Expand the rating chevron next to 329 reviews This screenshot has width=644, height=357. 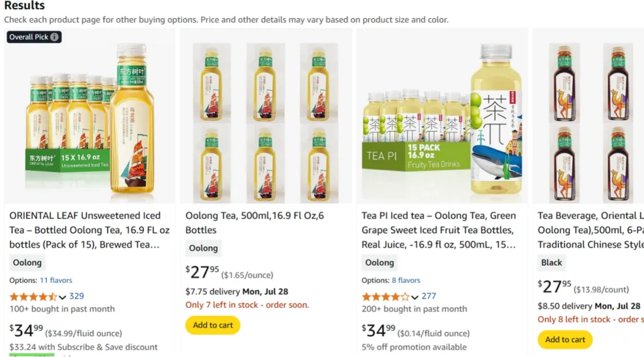click(62, 297)
